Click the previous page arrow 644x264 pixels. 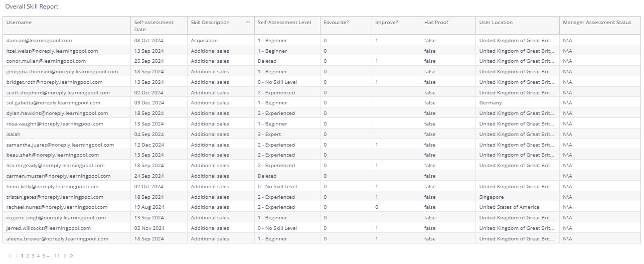16,256
